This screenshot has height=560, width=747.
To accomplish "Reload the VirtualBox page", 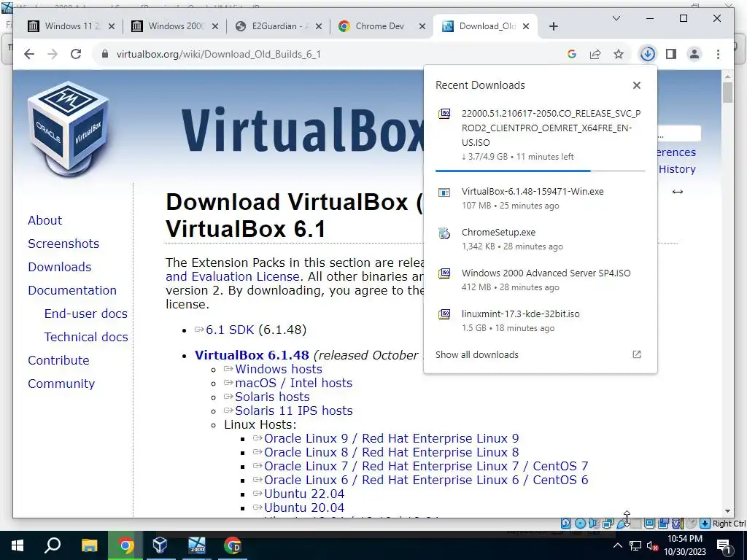I will (76, 54).
